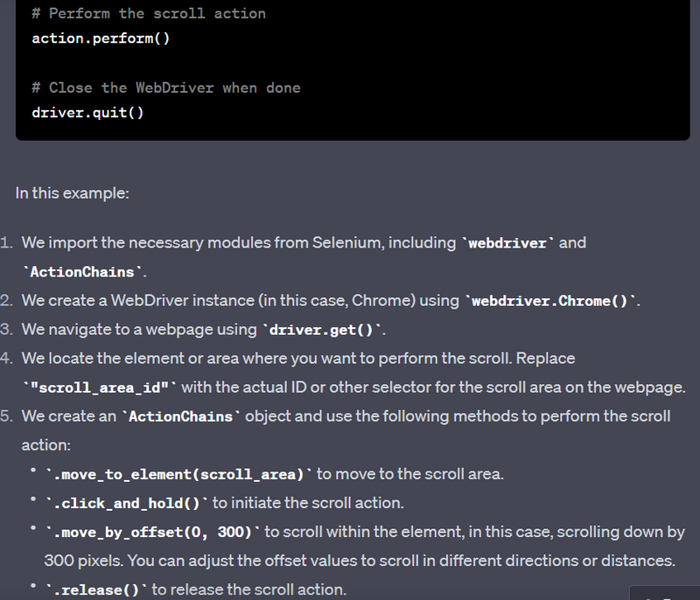Click the `ActionChains` code in step five
700x600 pixels.
(181, 416)
